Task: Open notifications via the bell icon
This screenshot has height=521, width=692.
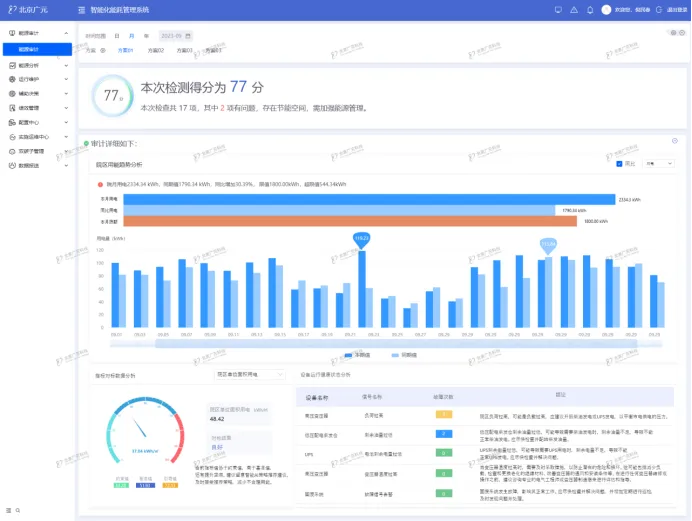Action: (x=590, y=9)
